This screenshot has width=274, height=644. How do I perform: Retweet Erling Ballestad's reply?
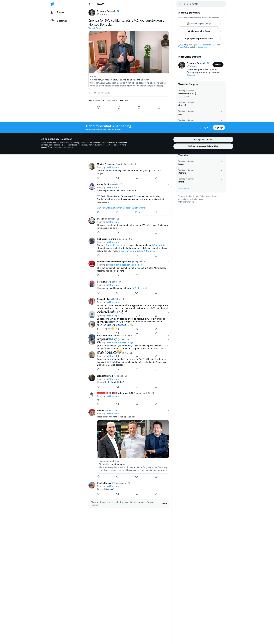click(x=118, y=387)
